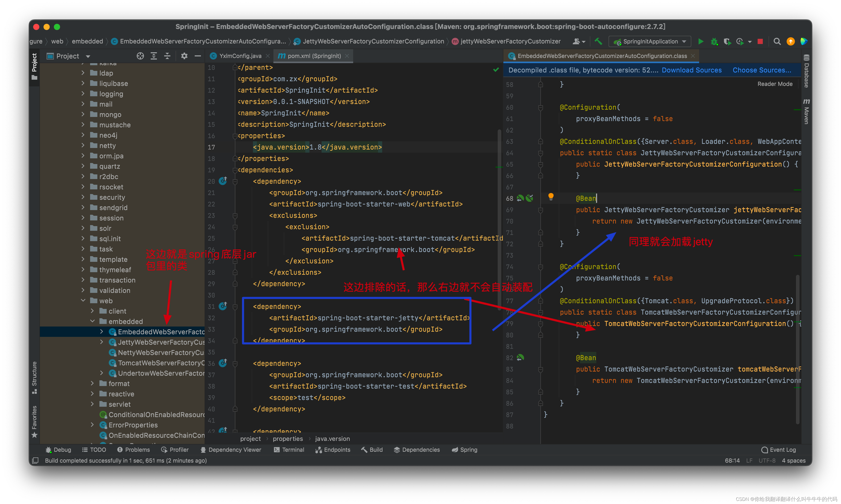
Task: Click Choose Sources link
Action: (x=762, y=70)
